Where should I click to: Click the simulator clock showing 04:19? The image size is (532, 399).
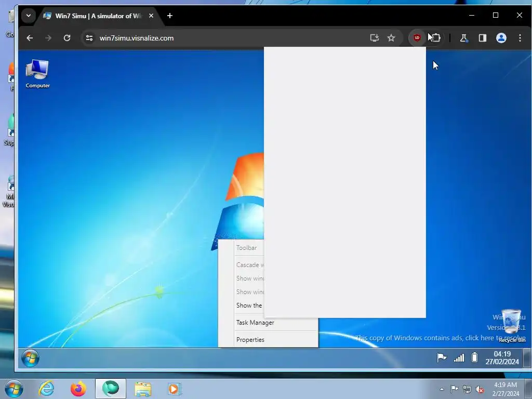click(x=502, y=357)
